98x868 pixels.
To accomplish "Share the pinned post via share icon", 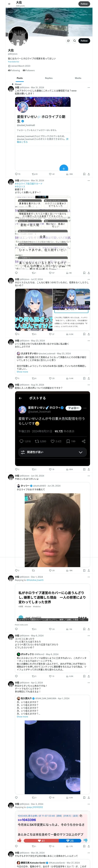I will pyautogui.click(x=89, y=174).
